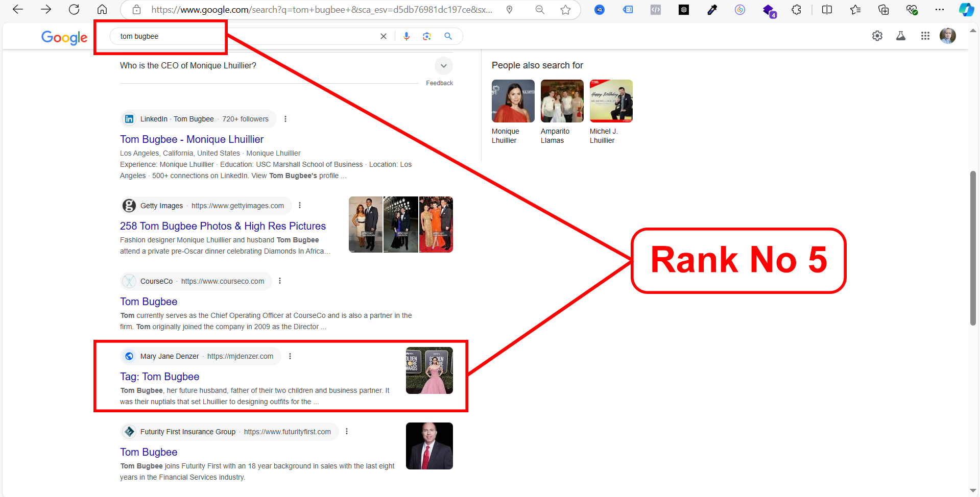This screenshot has width=980, height=497.
Task: Open Collections icon in toolbar
Action: click(x=883, y=10)
